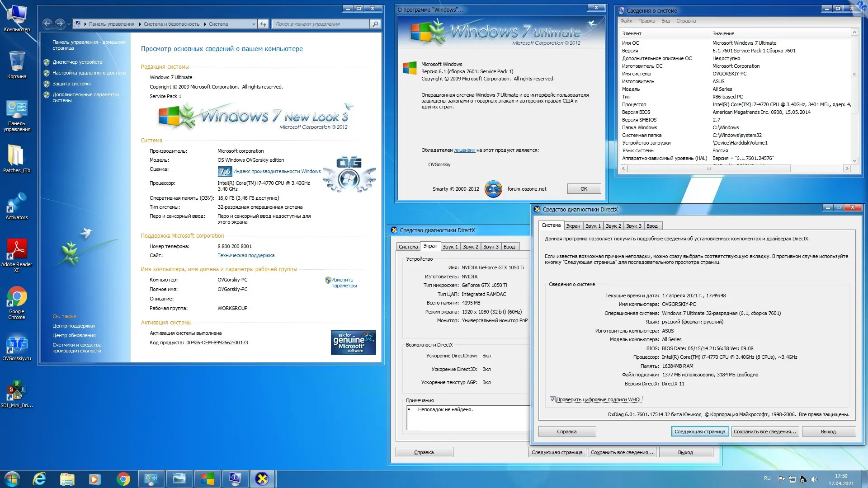Open the Вид menu in system information
Screen dimensions: 868x488
tap(665, 21)
